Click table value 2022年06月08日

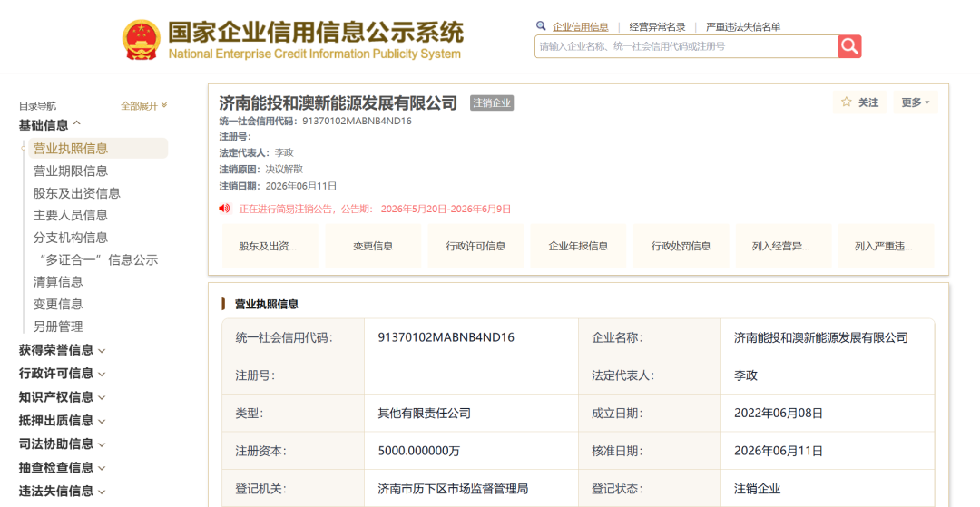coord(779,413)
